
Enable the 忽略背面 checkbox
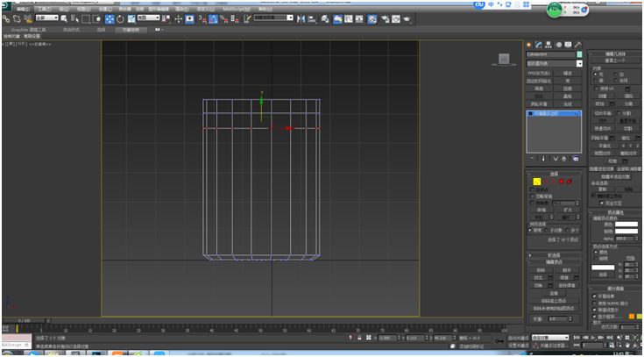(x=533, y=196)
